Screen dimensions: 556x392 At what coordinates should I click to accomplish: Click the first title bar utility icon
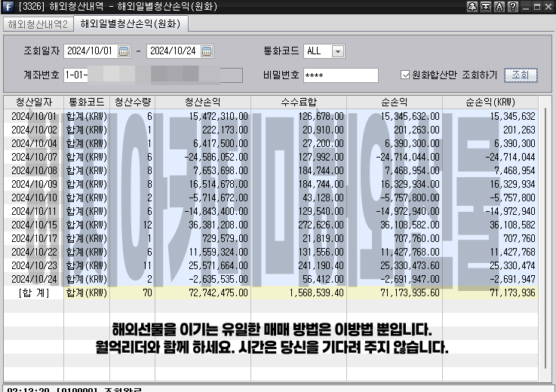(472, 6)
